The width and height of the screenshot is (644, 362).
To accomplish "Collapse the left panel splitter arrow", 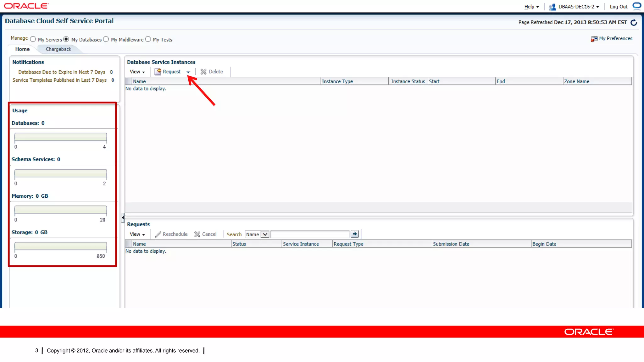I will tap(123, 217).
